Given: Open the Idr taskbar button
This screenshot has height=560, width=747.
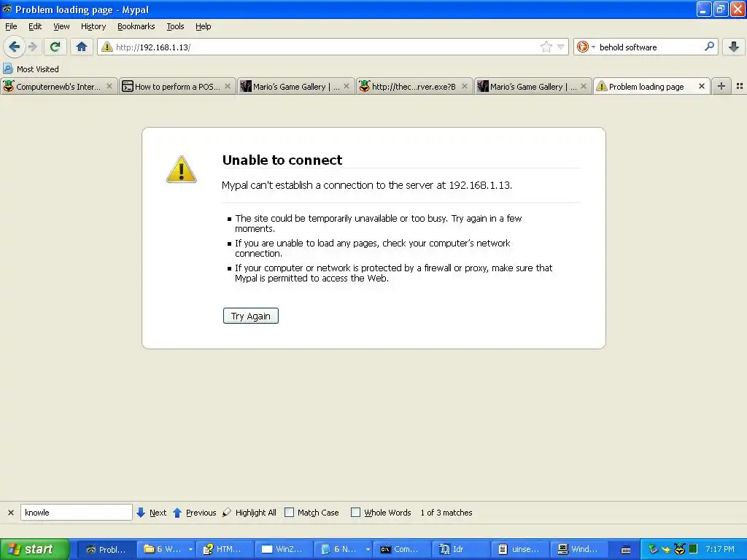Looking at the screenshot, I should click(461, 549).
